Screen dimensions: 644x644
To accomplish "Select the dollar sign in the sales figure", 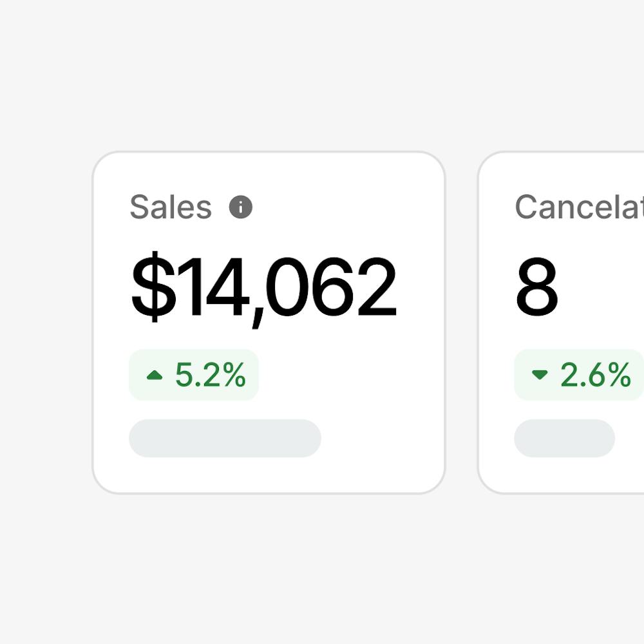I will (153, 287).
